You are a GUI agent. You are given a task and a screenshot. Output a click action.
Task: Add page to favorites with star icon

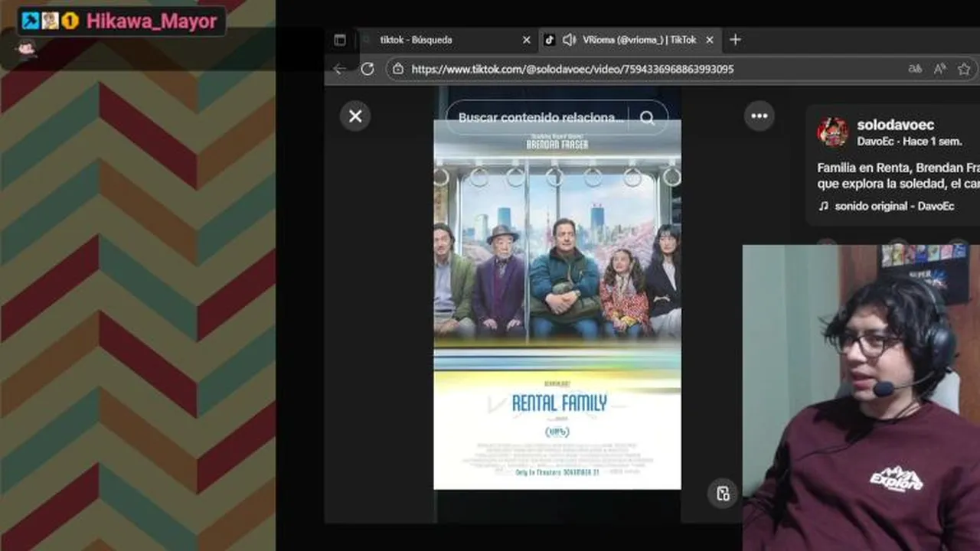964,69
